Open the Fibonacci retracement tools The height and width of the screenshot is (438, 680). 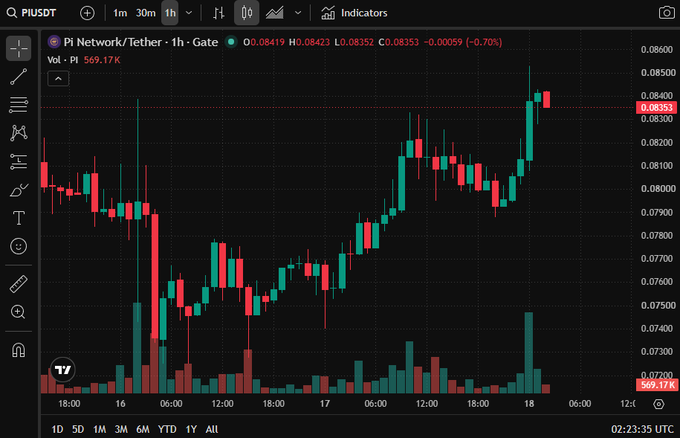tap(19, 105)
